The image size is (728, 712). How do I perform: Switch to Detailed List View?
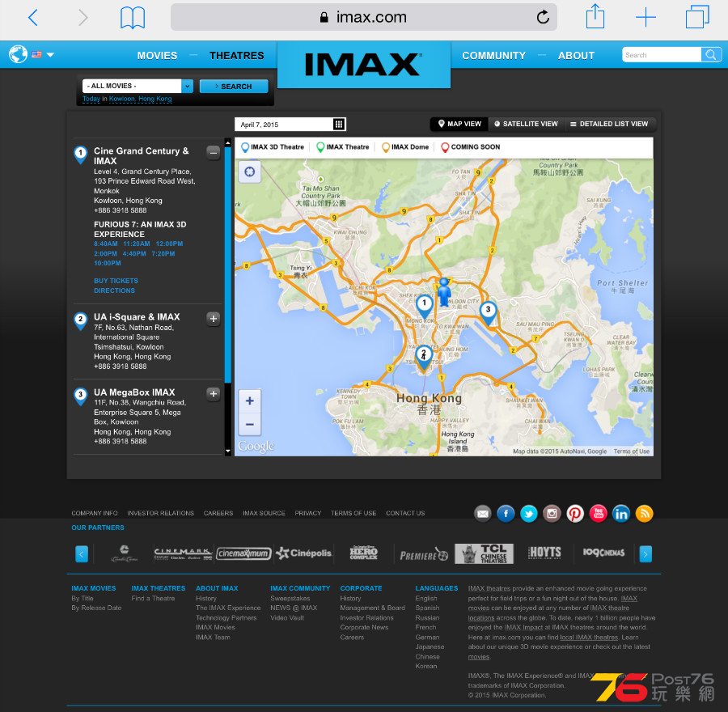[x=609, y=124]
